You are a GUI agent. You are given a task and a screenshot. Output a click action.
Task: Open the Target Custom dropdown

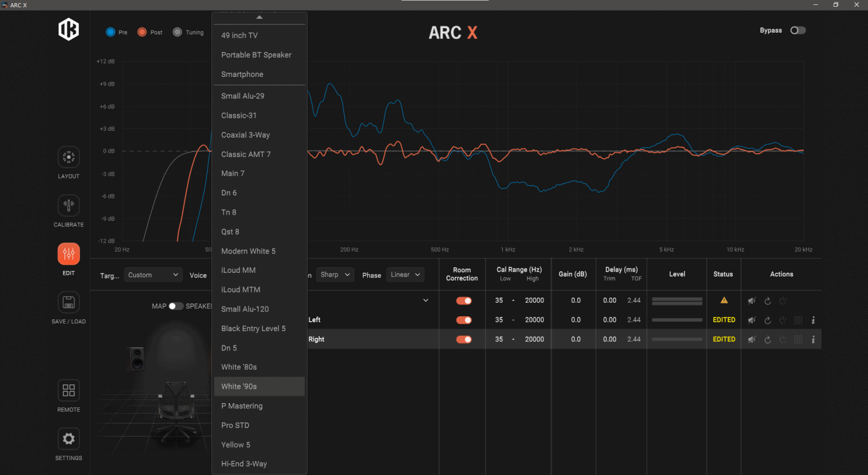click(x=153, y=275)
